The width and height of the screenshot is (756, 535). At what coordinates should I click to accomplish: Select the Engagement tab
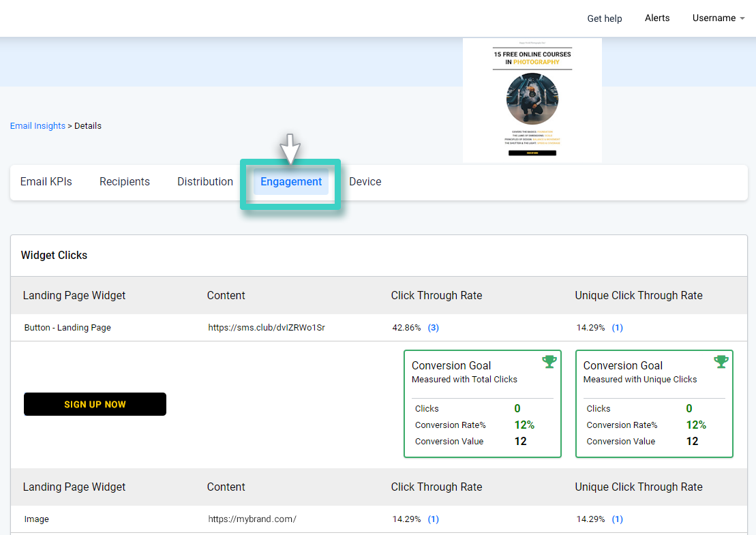click(x=290, y=181)
